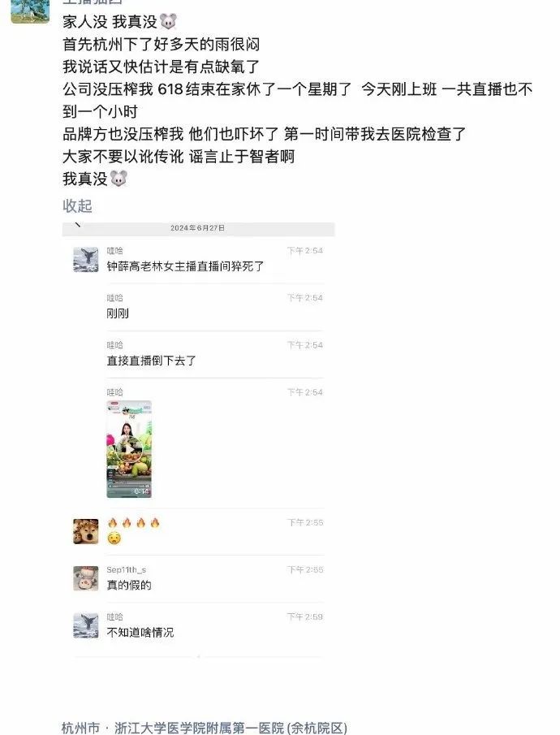This screenshot has height=735, width=560.
Task: Click mouse emoji on final 我真没 line
Action: (118, 179)
